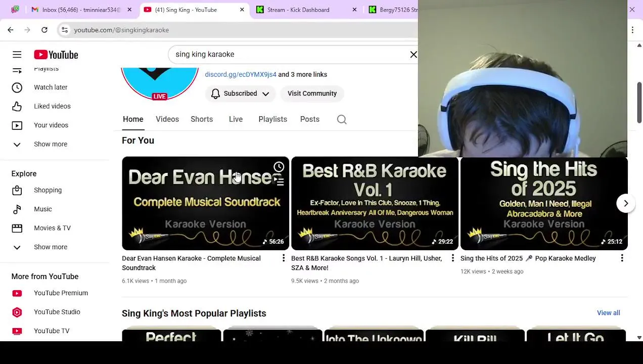Close the Sing King YouTube tab
This screenshot has height=364, width=643.
tap(242, 10)
